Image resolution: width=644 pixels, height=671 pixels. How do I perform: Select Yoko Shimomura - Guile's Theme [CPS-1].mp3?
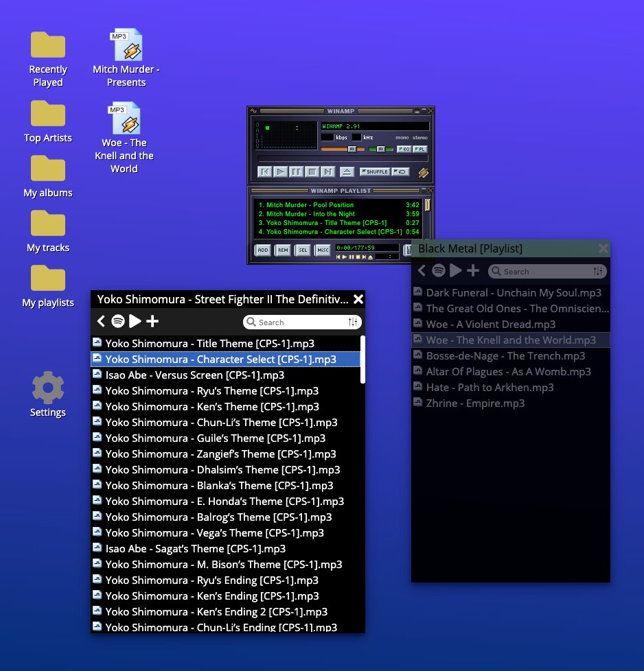click(x=226, y=438)
